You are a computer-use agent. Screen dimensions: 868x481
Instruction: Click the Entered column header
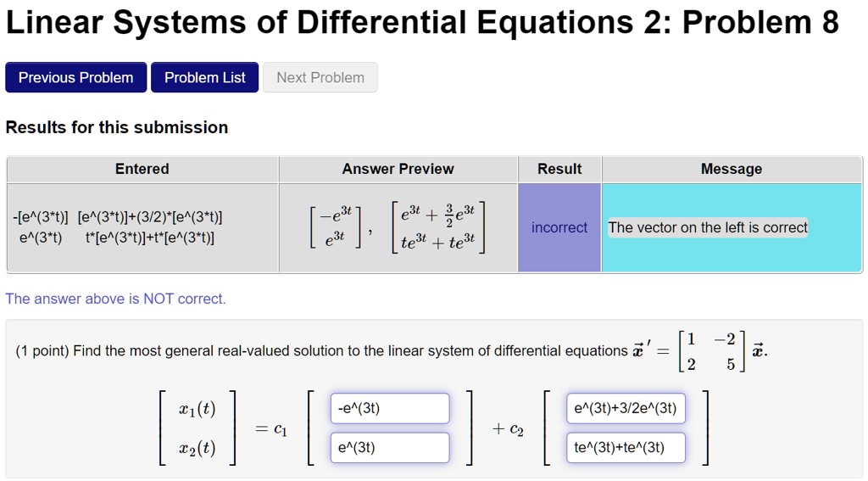point(142,169)
